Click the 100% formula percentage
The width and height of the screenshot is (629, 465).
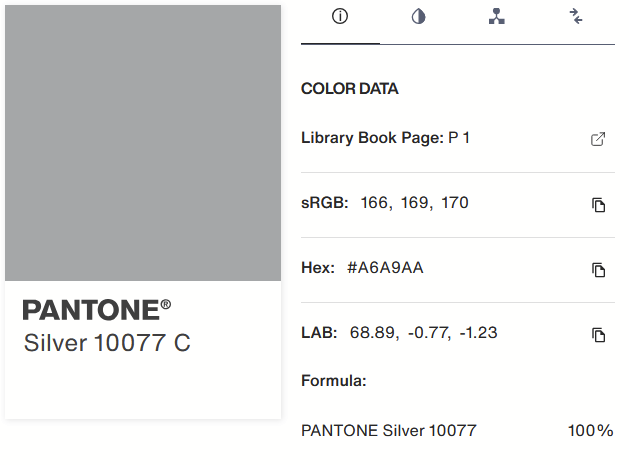coord(590,430)
